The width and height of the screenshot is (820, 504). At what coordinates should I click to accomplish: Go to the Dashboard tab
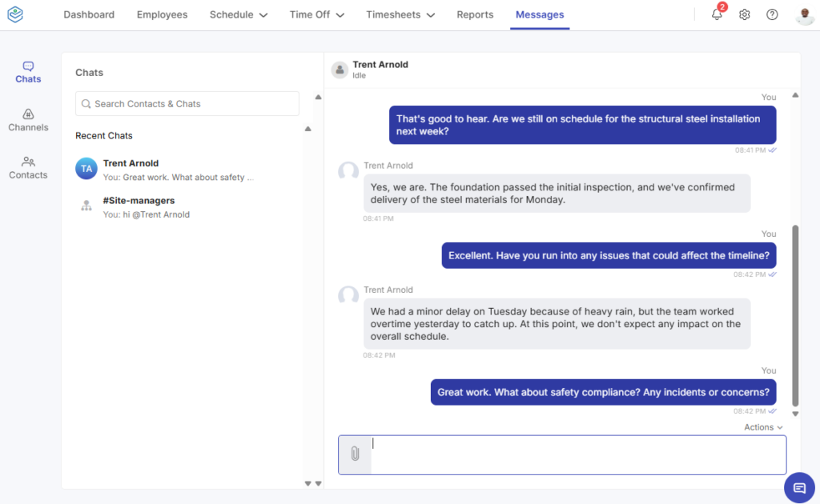(x=89, y=14)
